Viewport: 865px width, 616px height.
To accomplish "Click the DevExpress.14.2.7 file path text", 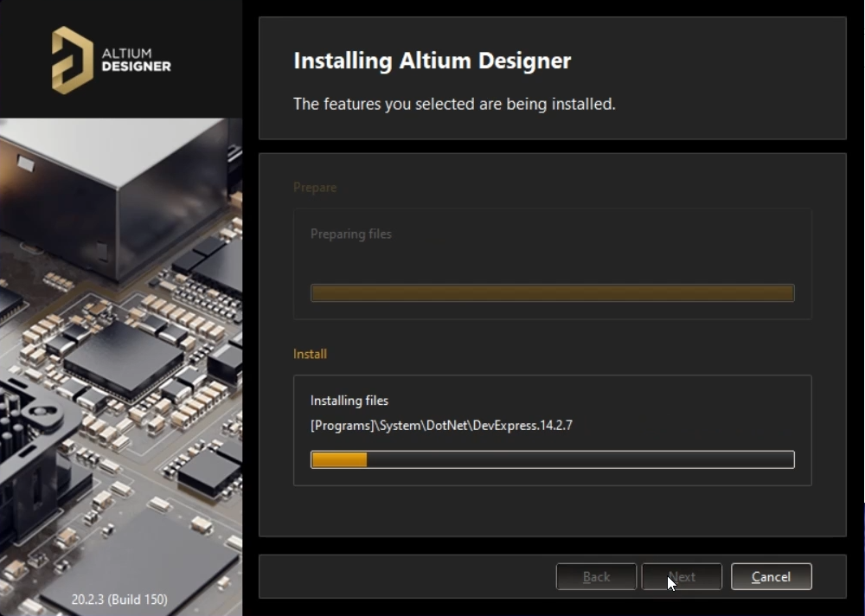I will click(x=441, y=426).
